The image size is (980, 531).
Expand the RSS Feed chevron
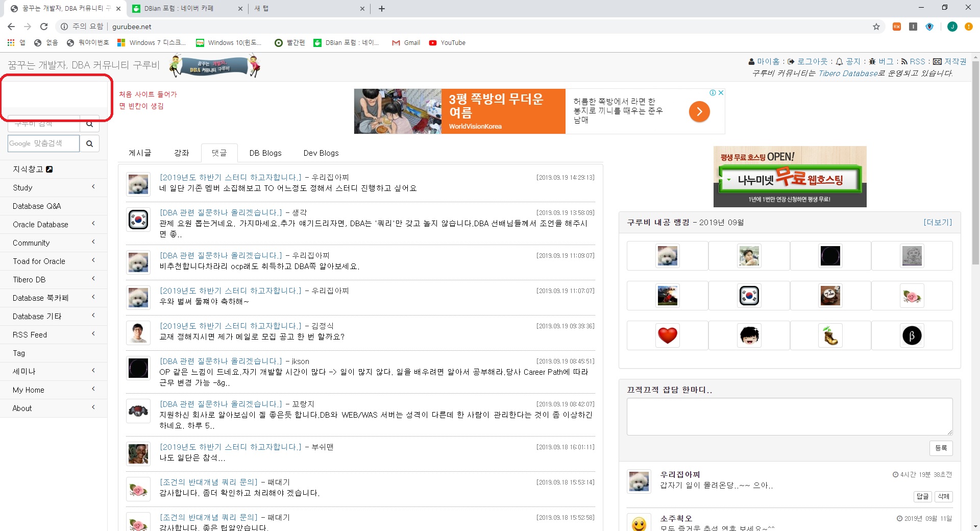tap(93, 334)
